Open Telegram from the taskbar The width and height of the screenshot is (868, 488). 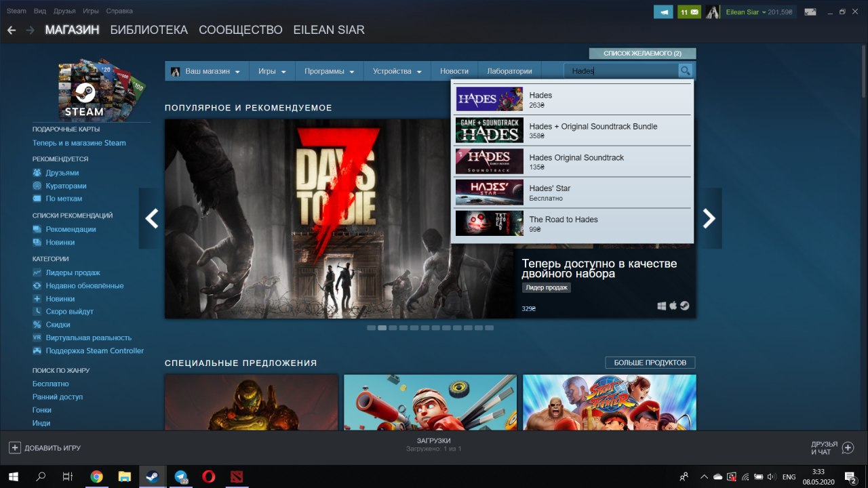(180, 476)
